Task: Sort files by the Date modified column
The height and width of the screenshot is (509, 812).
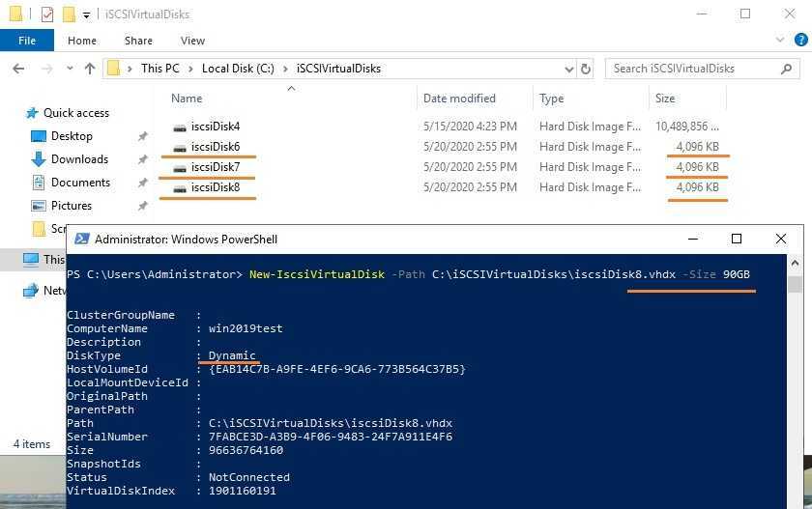Action: (x=459, y=99)
